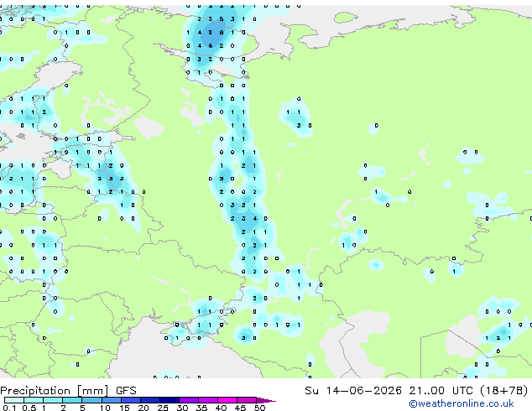Click the '25' legend scale label
The image size is (532, 411).
point(163,408)
